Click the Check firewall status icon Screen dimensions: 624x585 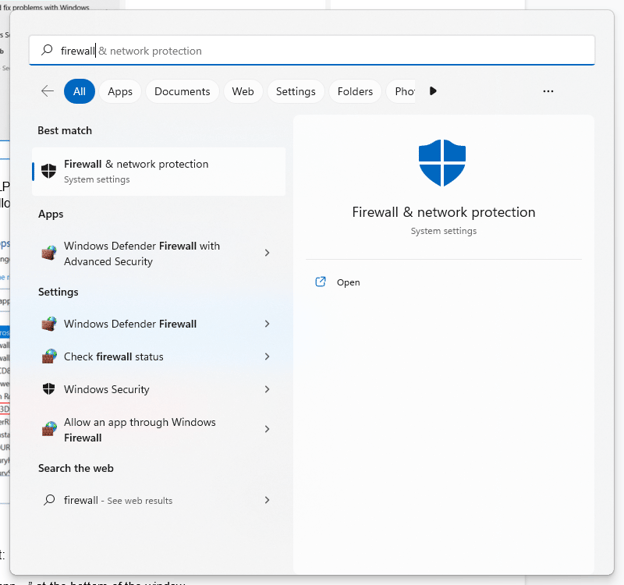(x=49, y=357)
